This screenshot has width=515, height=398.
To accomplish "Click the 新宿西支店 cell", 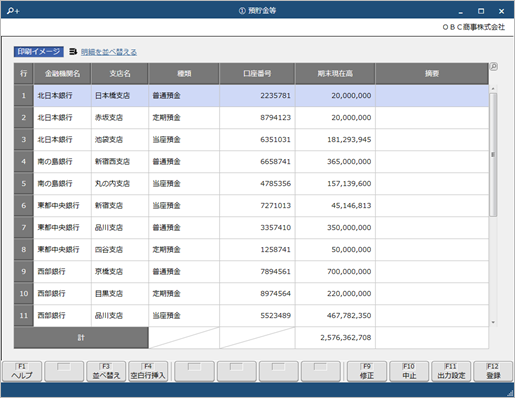I will coord(120,162).
